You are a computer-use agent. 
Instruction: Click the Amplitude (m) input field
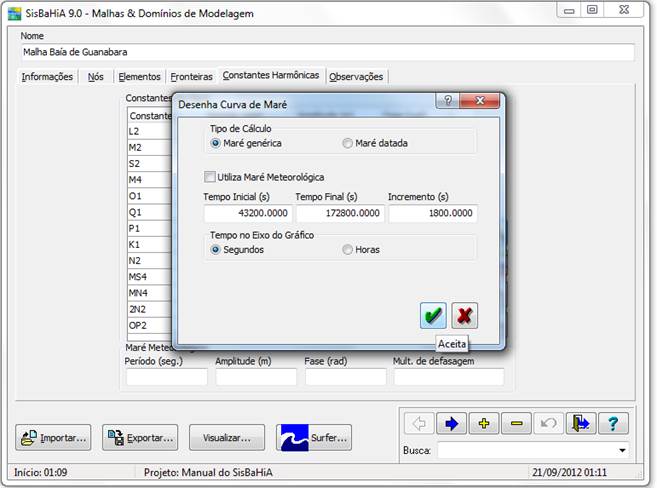256,377
